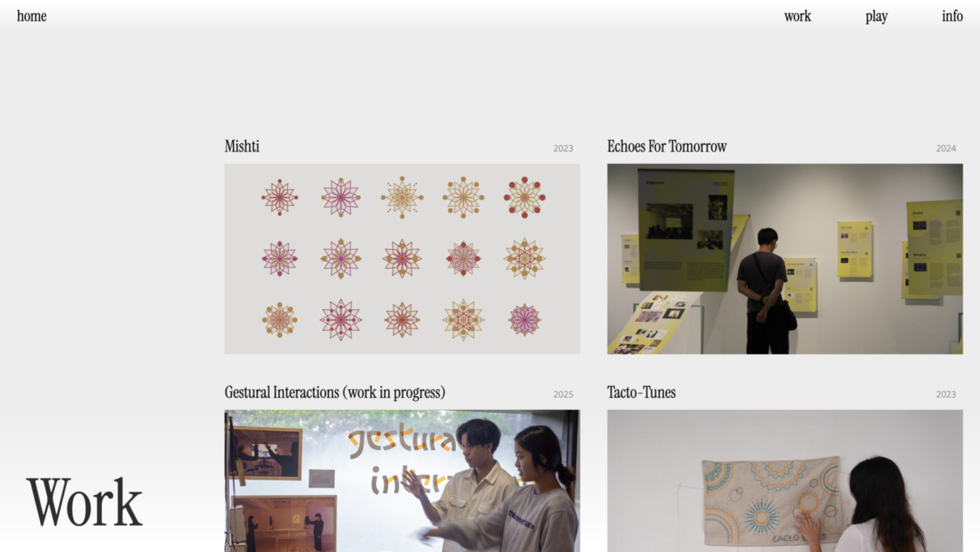Click the top-left pink star mandala
This screenshot has width=980, height=552.
280,197
